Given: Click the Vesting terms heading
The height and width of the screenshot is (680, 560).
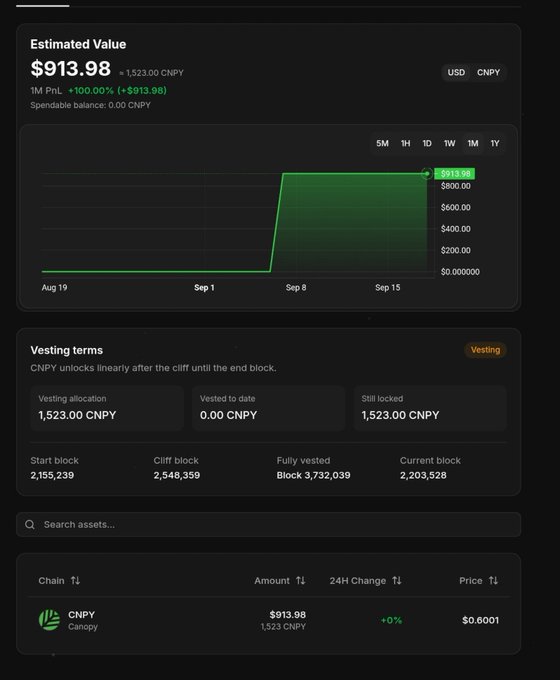Looking at the screenshot, I should point(66,350).
